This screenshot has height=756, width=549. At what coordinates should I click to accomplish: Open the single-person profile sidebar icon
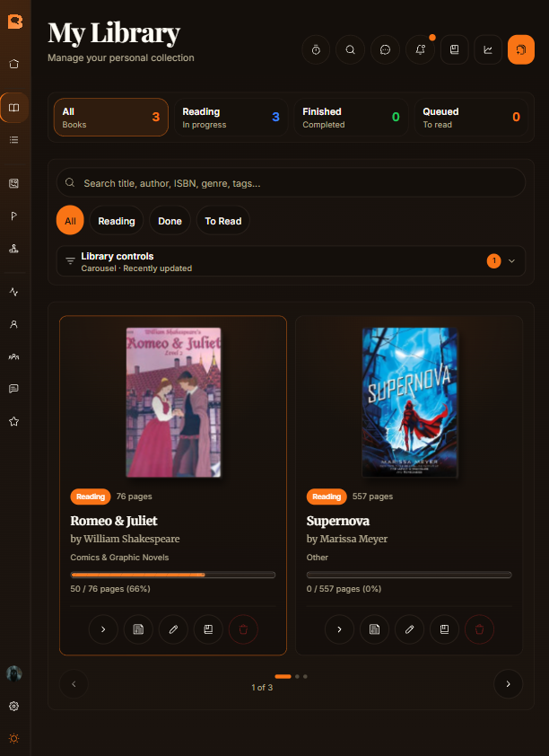tap(14, 324)
